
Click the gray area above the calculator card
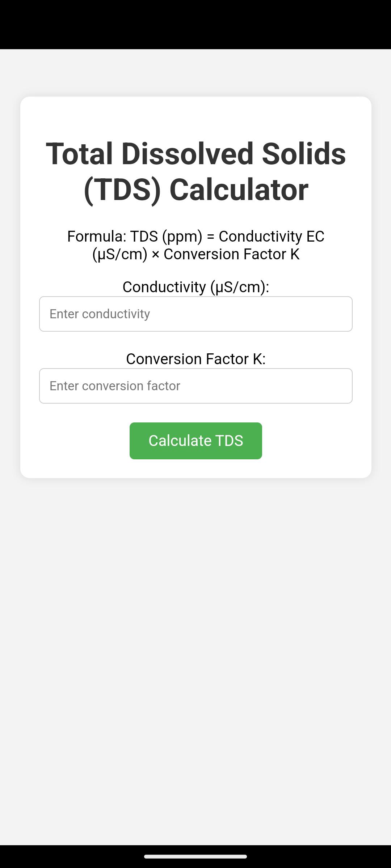pos(195,72)
